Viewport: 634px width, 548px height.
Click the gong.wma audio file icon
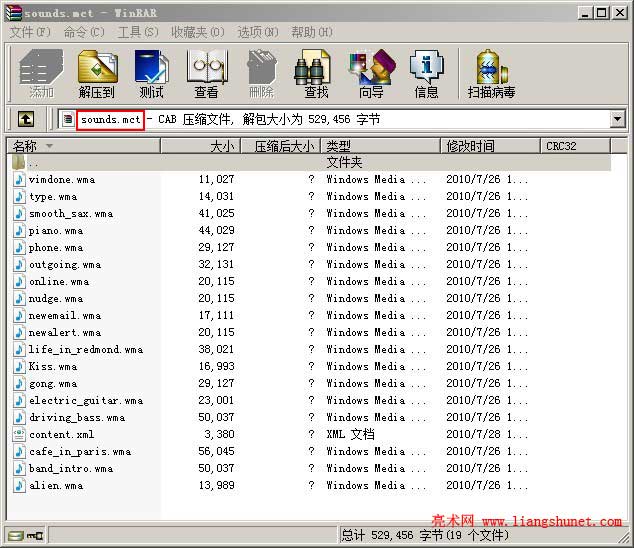[x=19, y=383]
